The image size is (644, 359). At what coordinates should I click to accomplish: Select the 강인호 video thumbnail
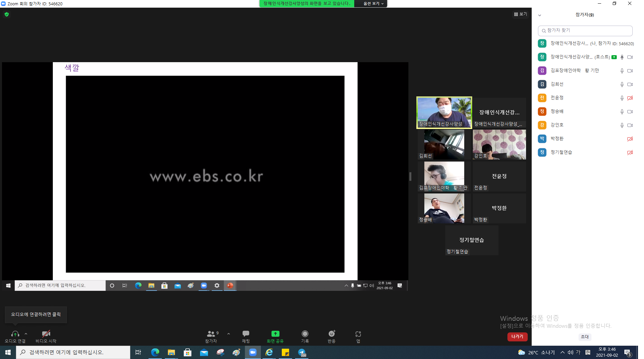[x=499, y=145]
